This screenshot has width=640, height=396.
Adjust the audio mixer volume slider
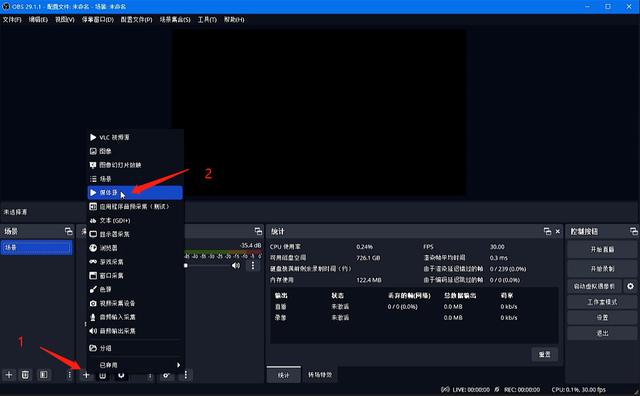coord(207,266)
